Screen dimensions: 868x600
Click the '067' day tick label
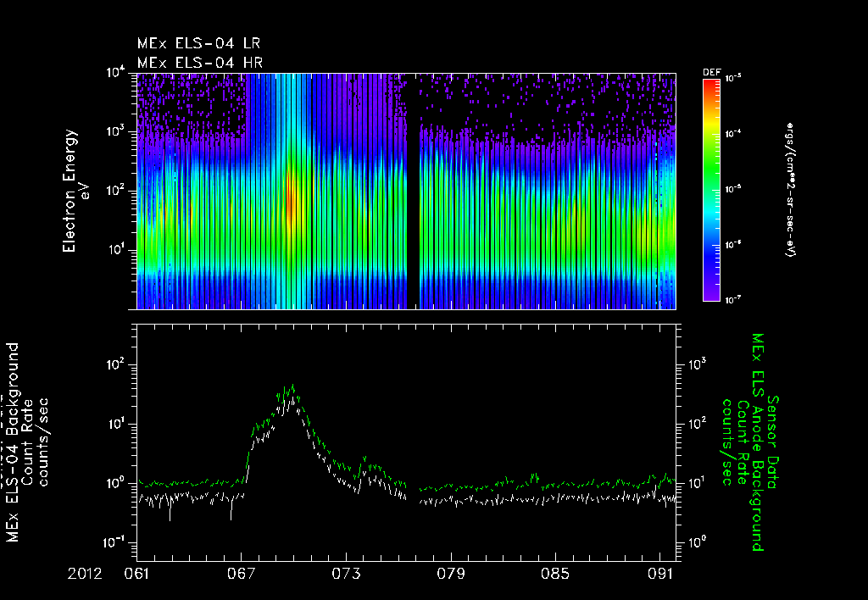(x=242, y=574)
